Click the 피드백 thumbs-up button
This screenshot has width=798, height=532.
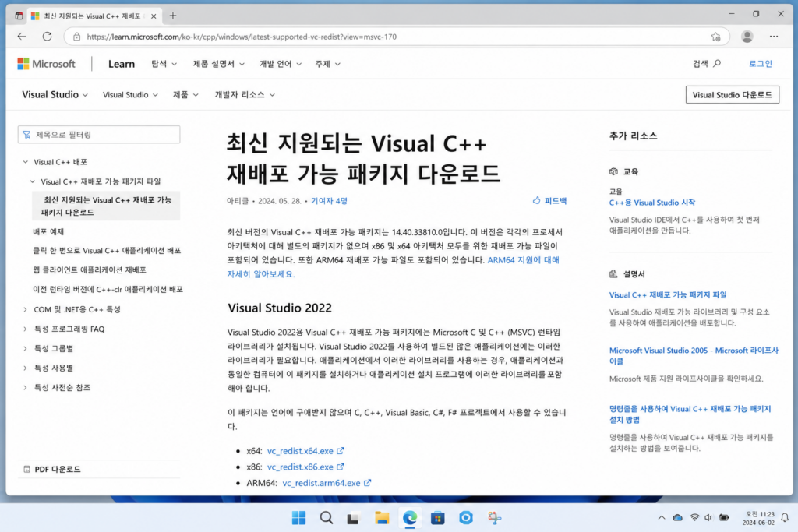click(x=549, y=201)
